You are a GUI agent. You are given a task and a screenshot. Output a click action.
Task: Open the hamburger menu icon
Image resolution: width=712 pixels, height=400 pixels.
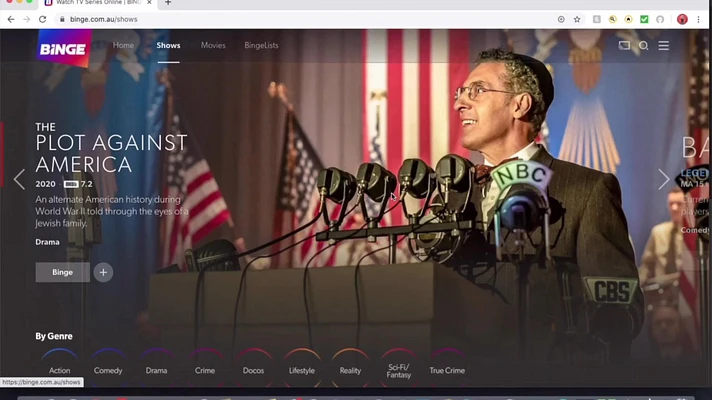(x=663, y=45)
